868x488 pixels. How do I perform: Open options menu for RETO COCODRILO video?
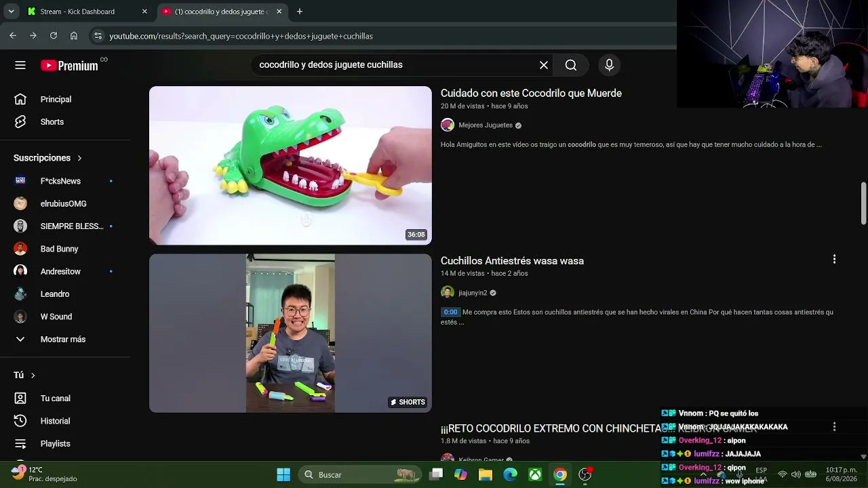point(834,427)
